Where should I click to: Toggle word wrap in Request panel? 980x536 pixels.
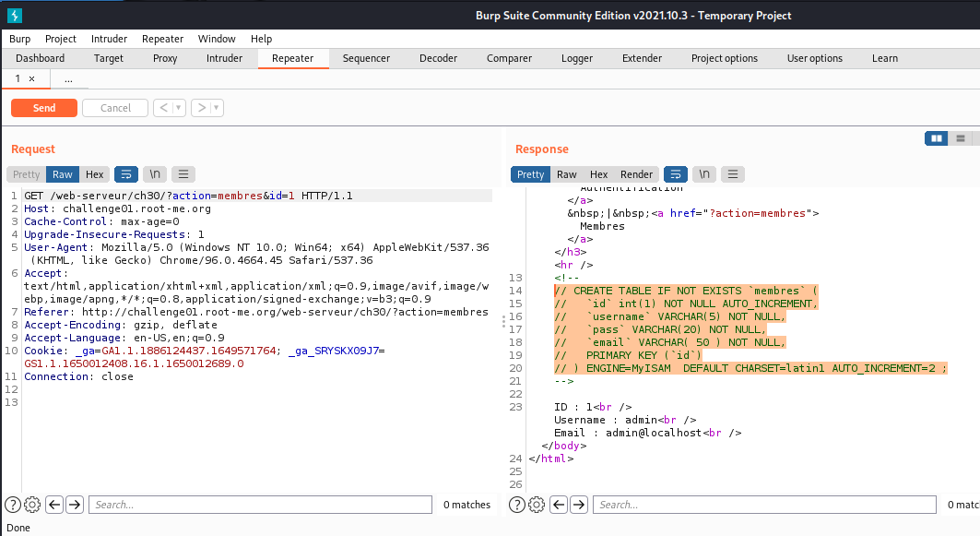click(125, 174)
